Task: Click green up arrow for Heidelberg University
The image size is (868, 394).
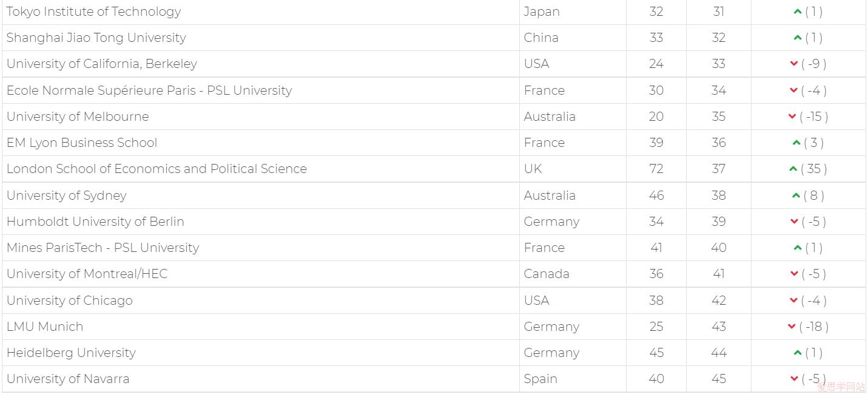Action: tap(797, 353)
